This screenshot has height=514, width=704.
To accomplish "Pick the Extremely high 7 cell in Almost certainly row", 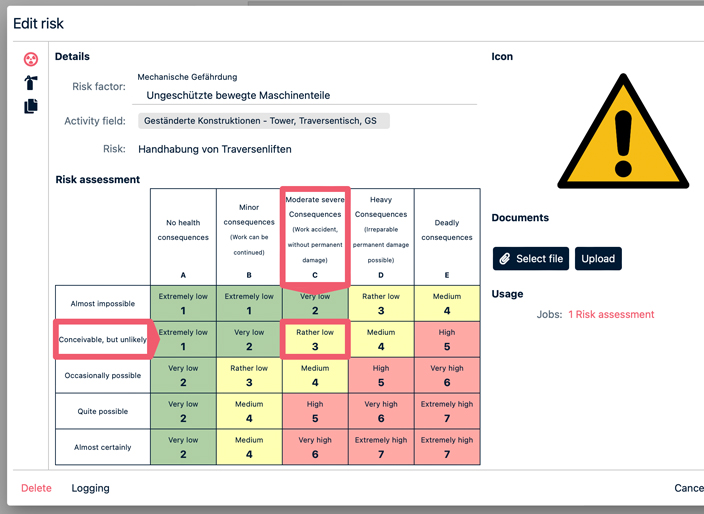I will coord(446,447).
